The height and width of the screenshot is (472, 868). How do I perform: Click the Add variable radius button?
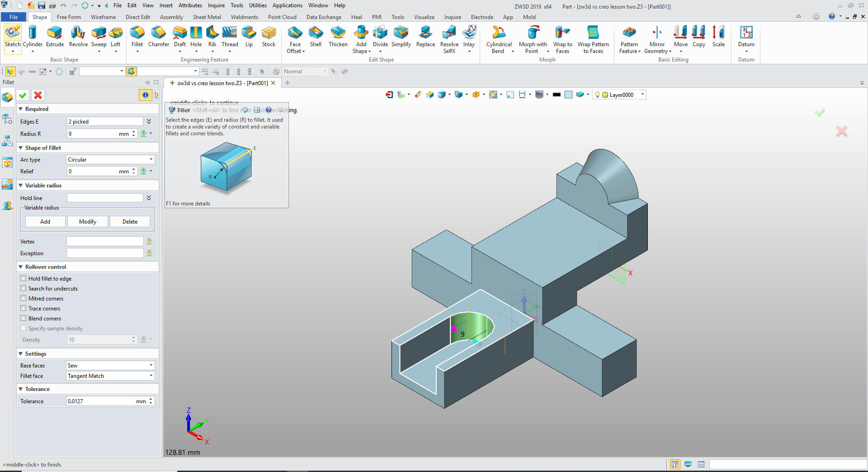click(45, 221)
